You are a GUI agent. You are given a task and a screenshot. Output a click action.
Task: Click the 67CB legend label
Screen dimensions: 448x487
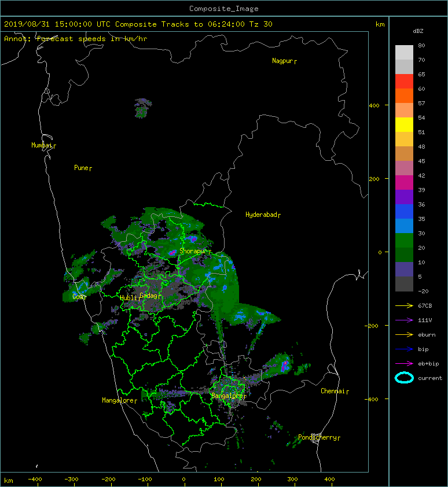[x=425, y=305]
